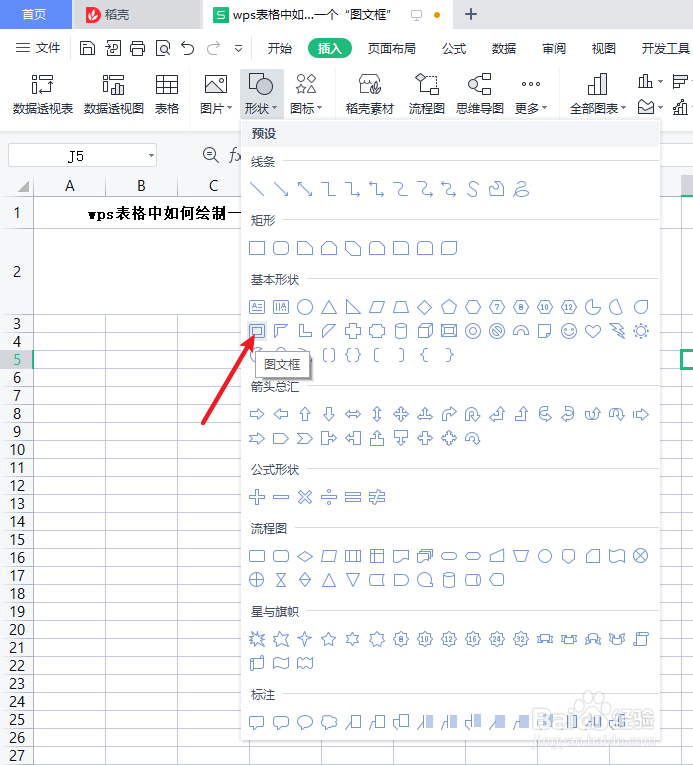The height and width of the screenshot is (765, 693).
Task: Switch to the 开始 tab
Action: point(280,48)
